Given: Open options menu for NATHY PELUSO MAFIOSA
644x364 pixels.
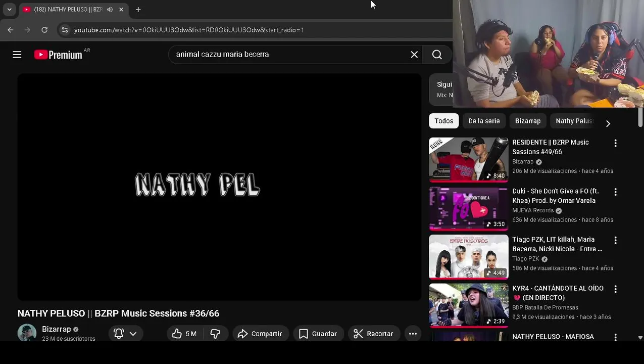Looking at the screenshot, I should [615, 337].
